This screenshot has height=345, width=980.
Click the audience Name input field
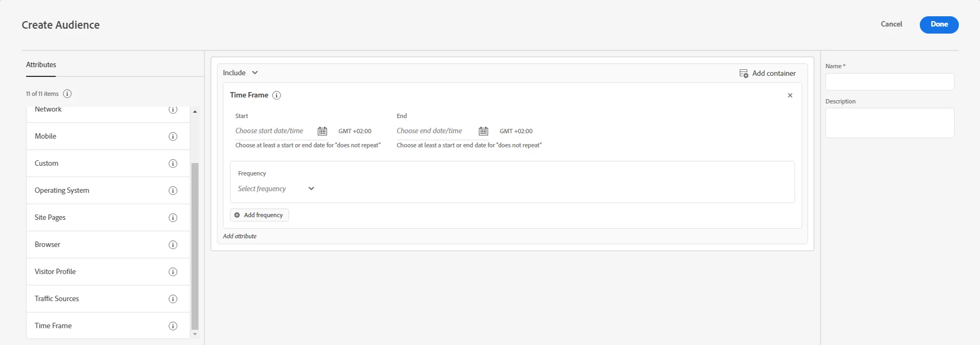[x=889, y=82]
